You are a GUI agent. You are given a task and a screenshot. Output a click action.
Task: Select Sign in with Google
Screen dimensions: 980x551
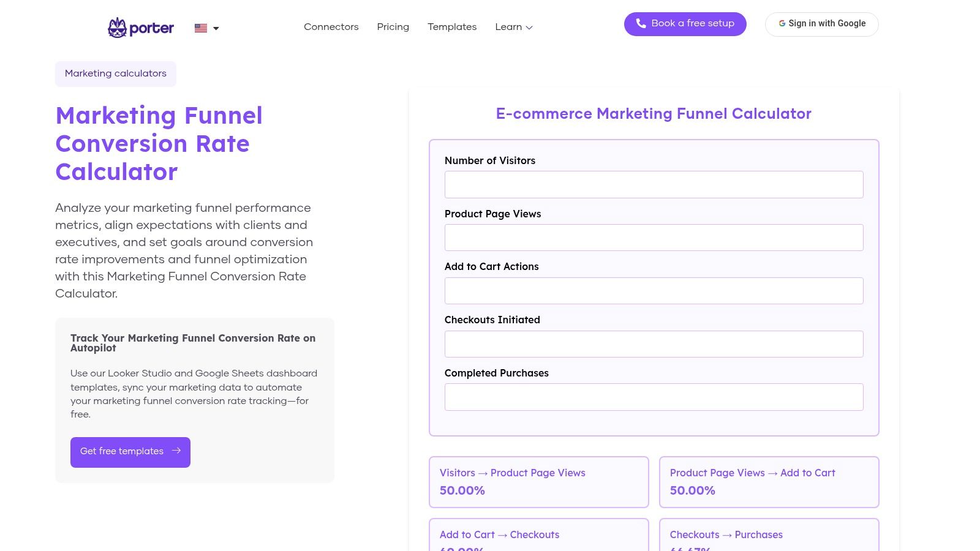821,23
